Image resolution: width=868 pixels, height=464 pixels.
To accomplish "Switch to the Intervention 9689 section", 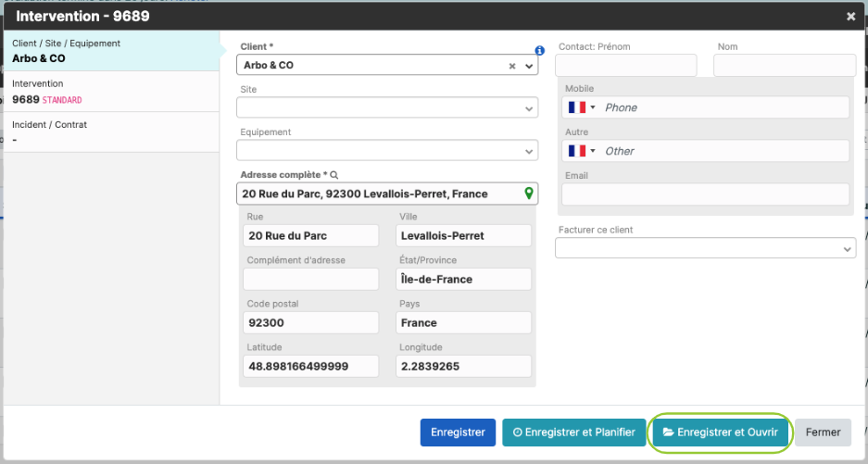I will [111, 92].
